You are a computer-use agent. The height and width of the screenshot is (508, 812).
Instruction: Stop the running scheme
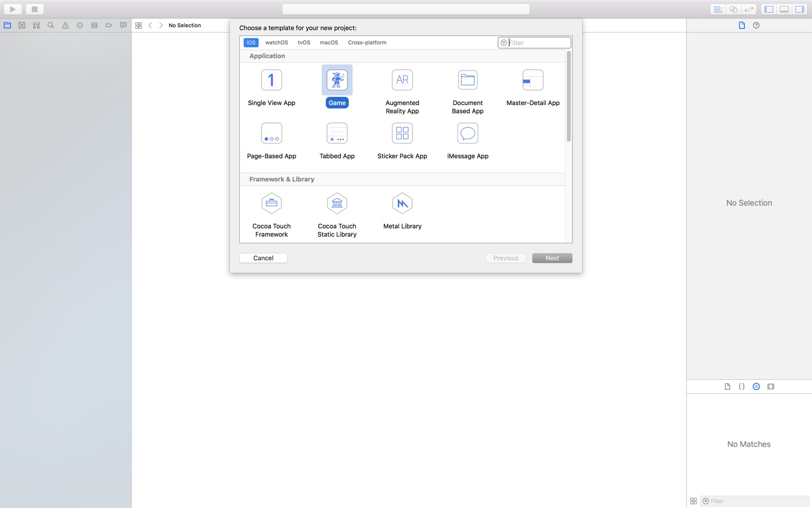[35, 9]
